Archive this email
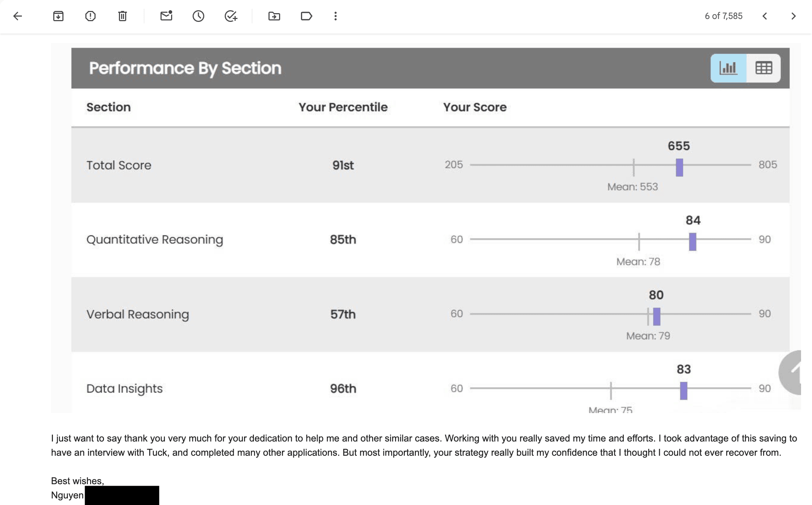Viewport: 812px width, 505px height. point(58,16)
